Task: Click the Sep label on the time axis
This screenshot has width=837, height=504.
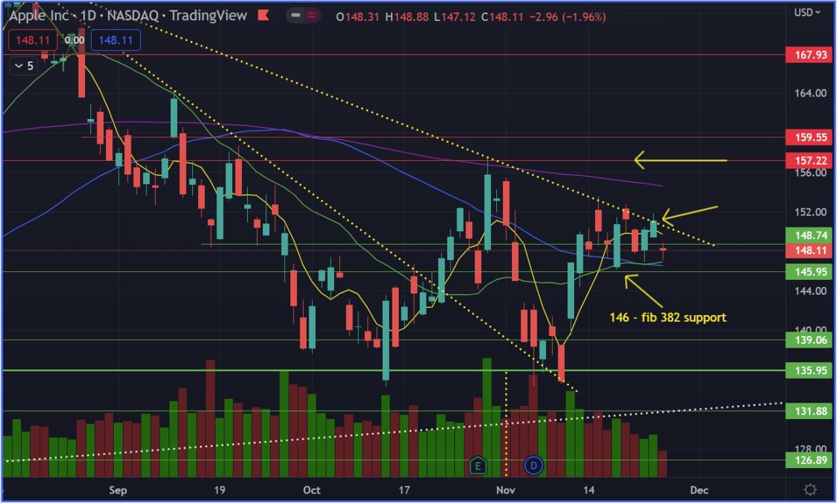Action: coord(118,490)
